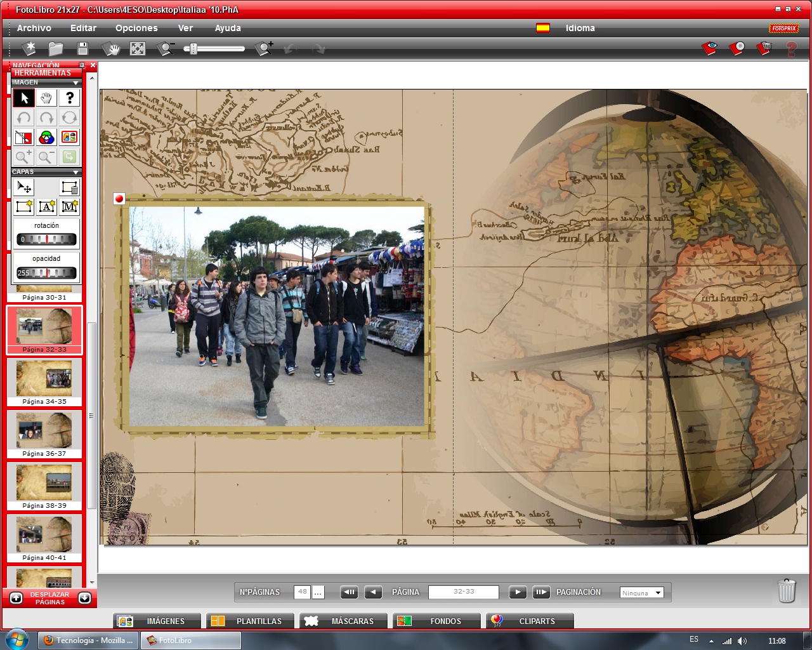812x650 pixels.
Task: Select Página 40-41 thumbnail
Action: (x=44, y=538)
